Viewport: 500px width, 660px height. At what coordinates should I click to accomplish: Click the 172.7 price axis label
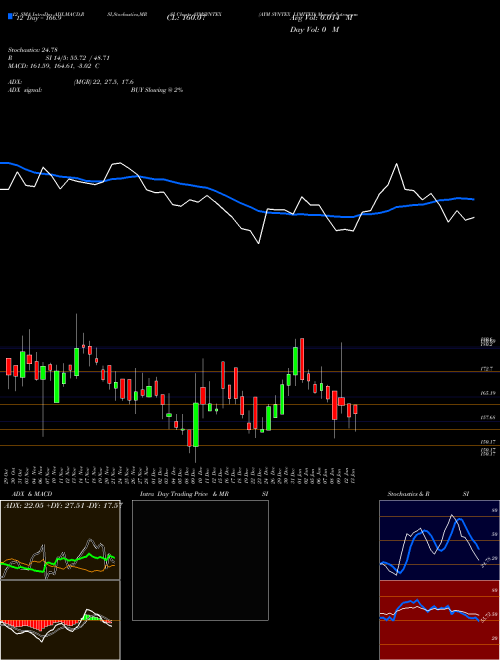[x=487, y=369]
